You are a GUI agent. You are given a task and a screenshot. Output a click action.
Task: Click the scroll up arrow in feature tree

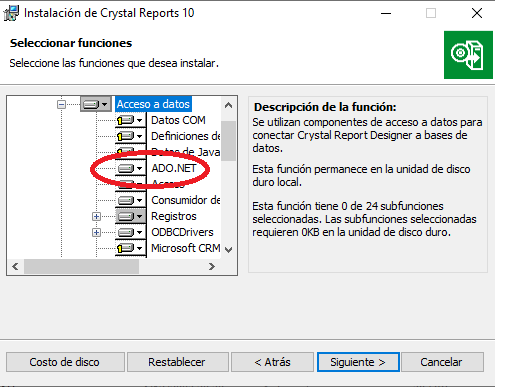click(x=228, y=105)
